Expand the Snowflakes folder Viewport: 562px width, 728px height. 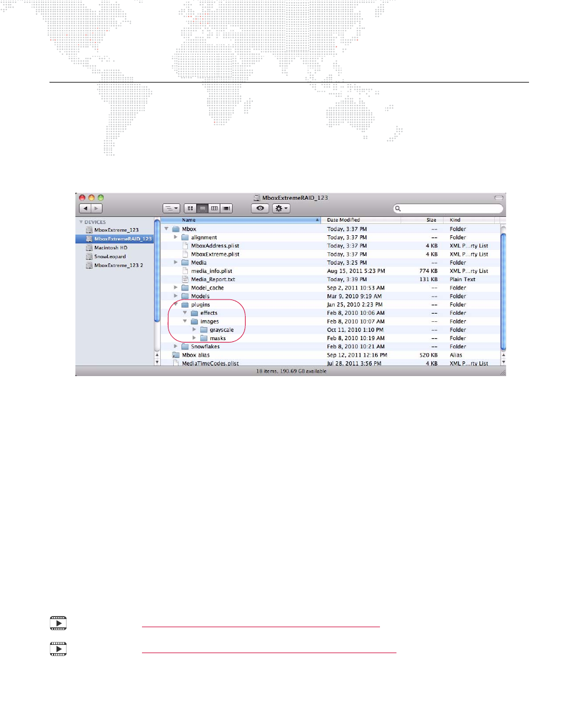[x=176, y=347]
